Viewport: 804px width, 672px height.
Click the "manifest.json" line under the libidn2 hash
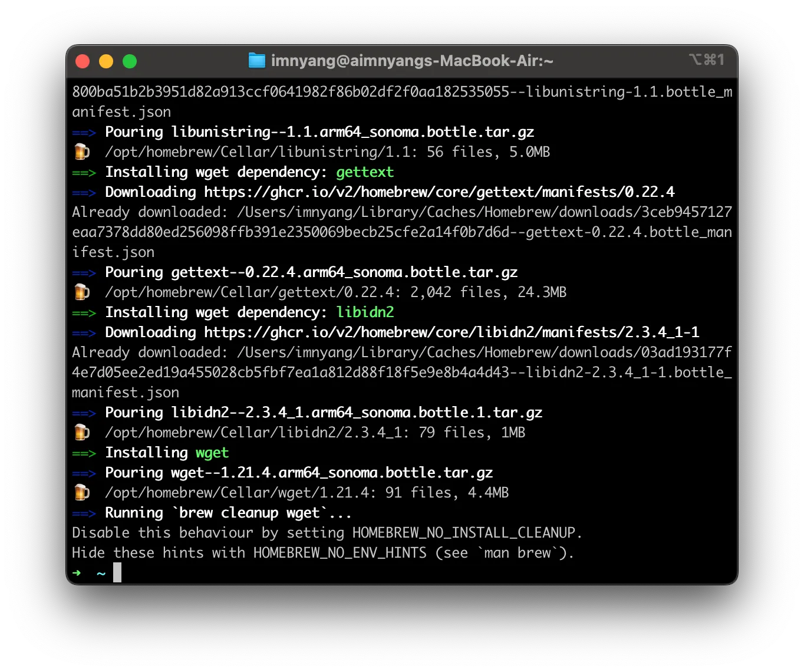tap(126, 393)
